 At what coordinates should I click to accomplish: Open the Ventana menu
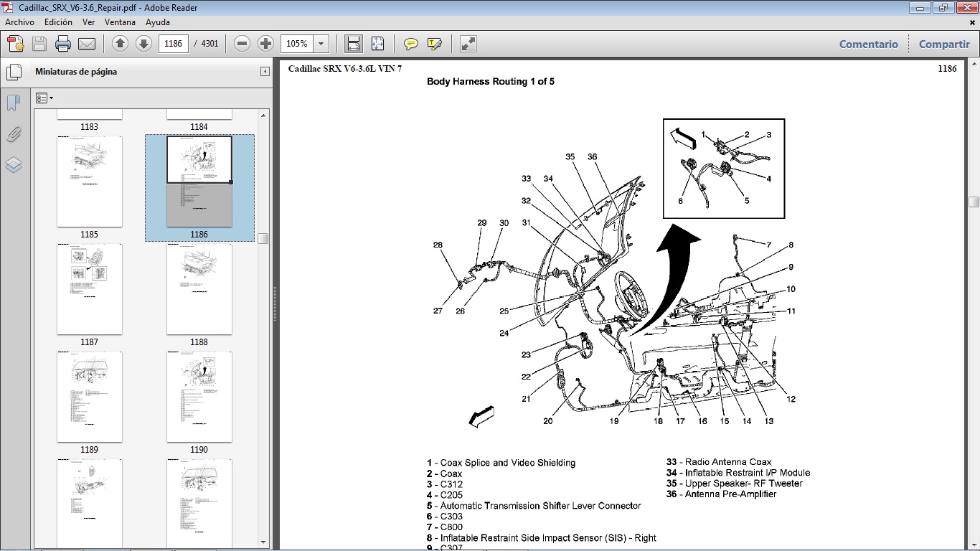120,22
